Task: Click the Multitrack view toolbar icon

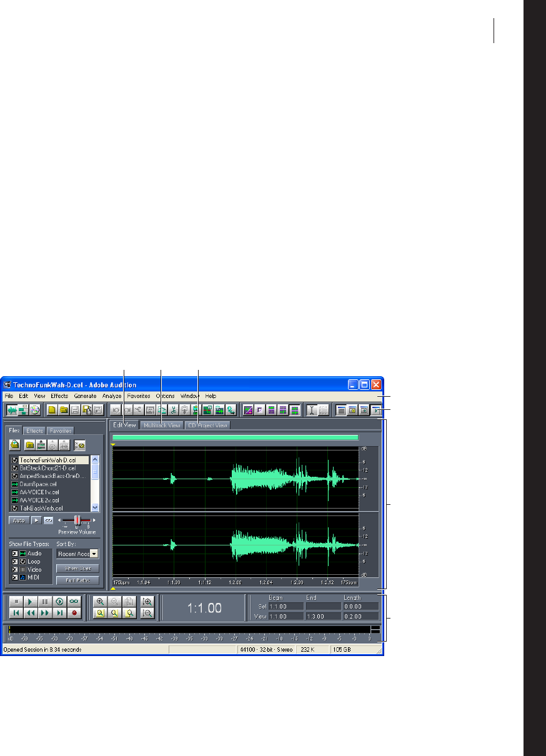Action: click(x=22, y=410)
